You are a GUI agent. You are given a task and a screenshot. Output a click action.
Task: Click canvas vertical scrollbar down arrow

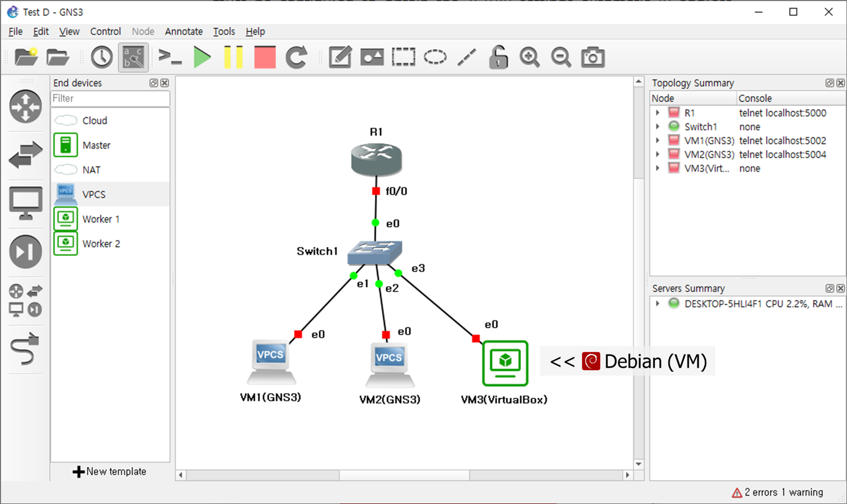pyautogui.click(x=639, y=464)
